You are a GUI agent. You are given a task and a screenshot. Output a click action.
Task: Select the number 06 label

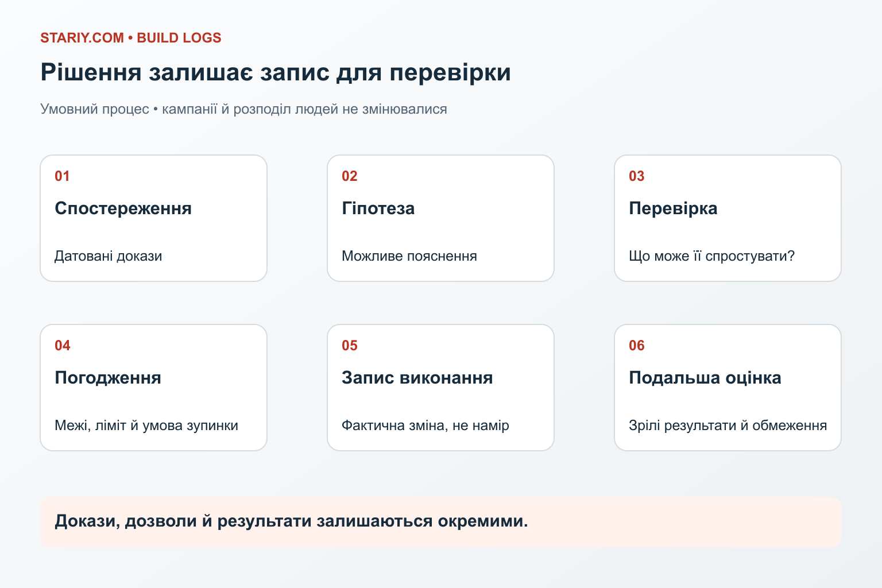pos(636,346)
